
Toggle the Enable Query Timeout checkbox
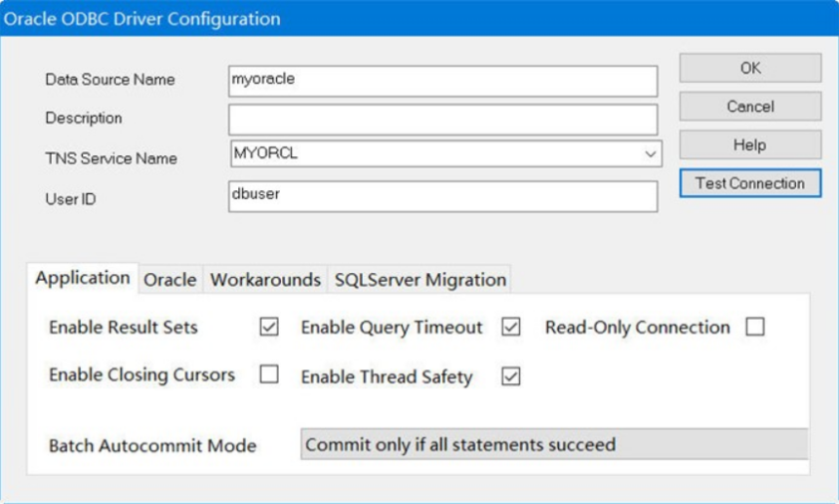511,328
